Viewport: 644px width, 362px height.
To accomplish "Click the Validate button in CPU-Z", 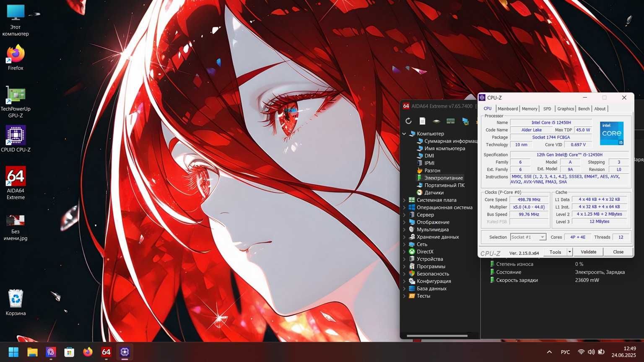I will tap(588, 252).
